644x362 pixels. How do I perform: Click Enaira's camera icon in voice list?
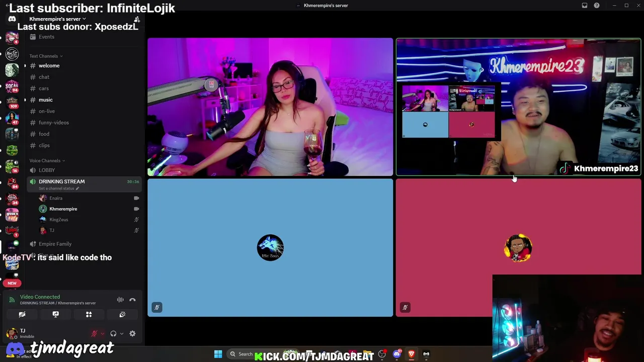pos(136,198)
